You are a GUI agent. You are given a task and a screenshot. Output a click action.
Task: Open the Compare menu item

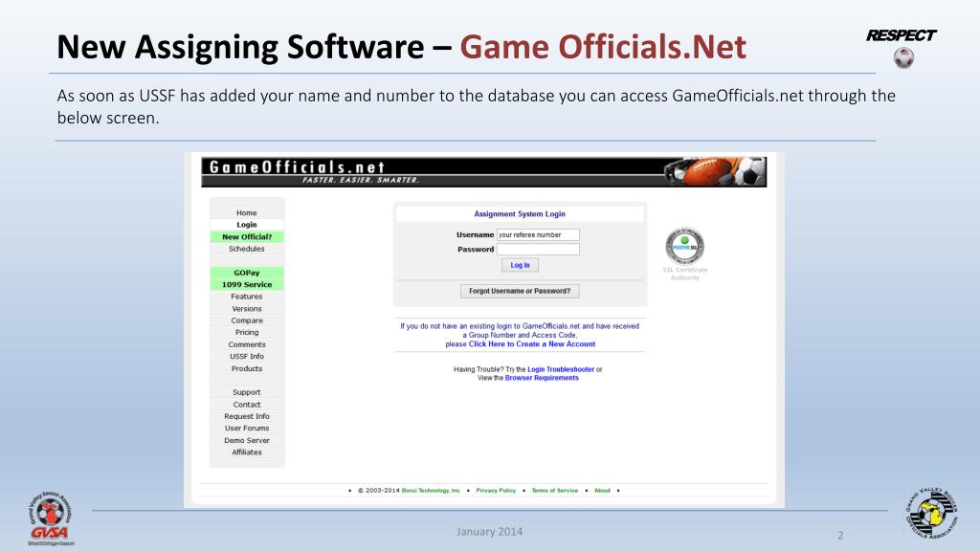[247, 320]
